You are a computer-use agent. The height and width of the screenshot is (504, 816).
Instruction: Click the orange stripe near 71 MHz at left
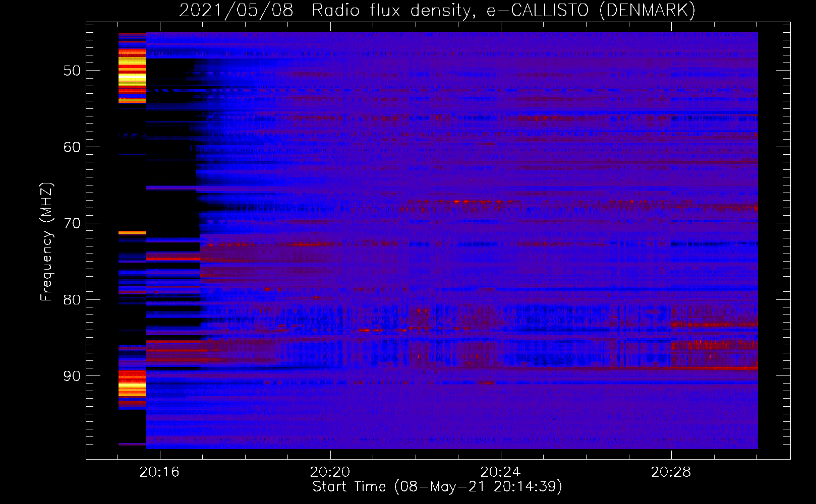tap(132, 233)
